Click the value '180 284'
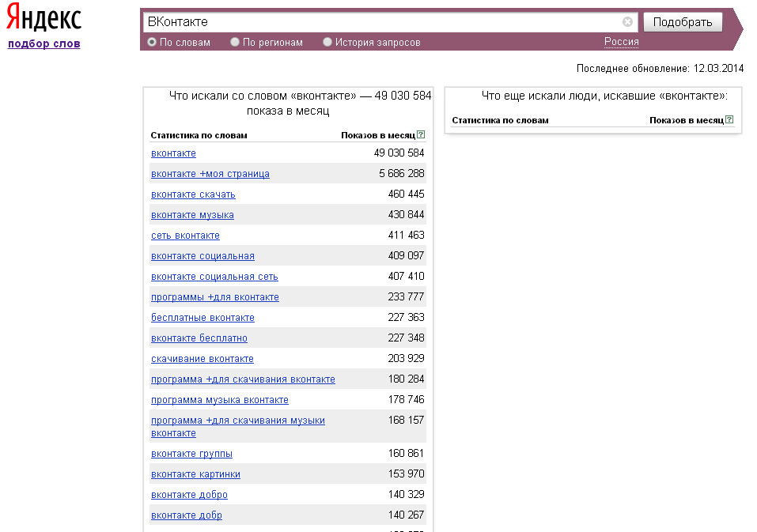The image size is (757, 532). pos(406,379)
